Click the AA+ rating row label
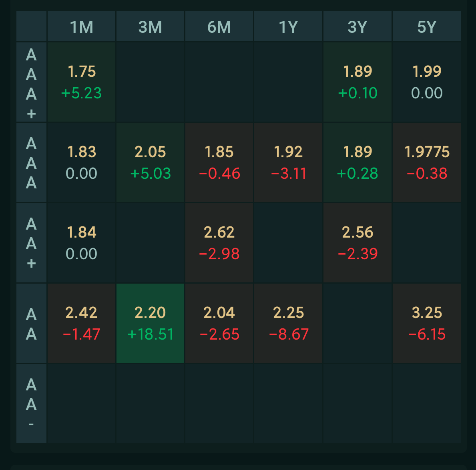This screenshot has width=476, height=470. 31,243
